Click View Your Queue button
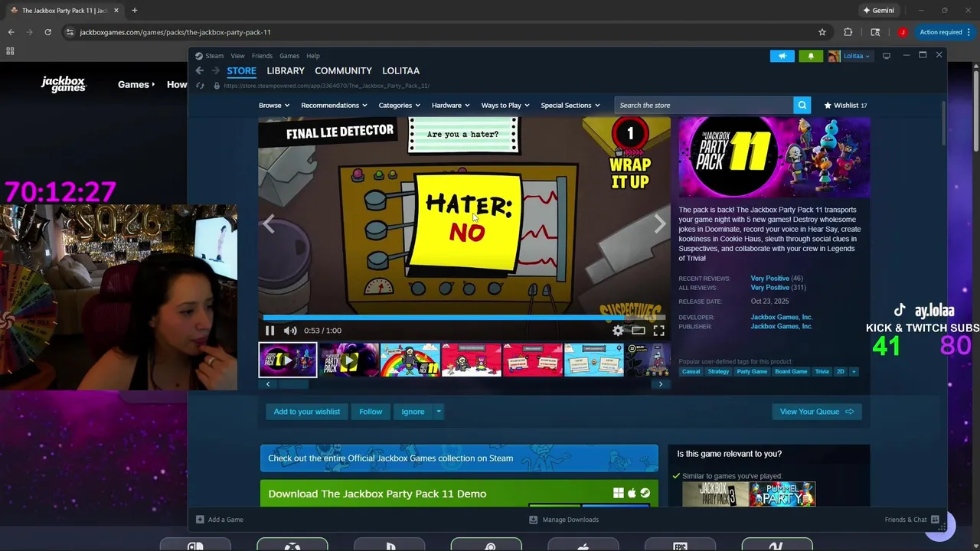The width and height of the screenshot is (980, 551). pyautogui.click(x=816, y=412)
